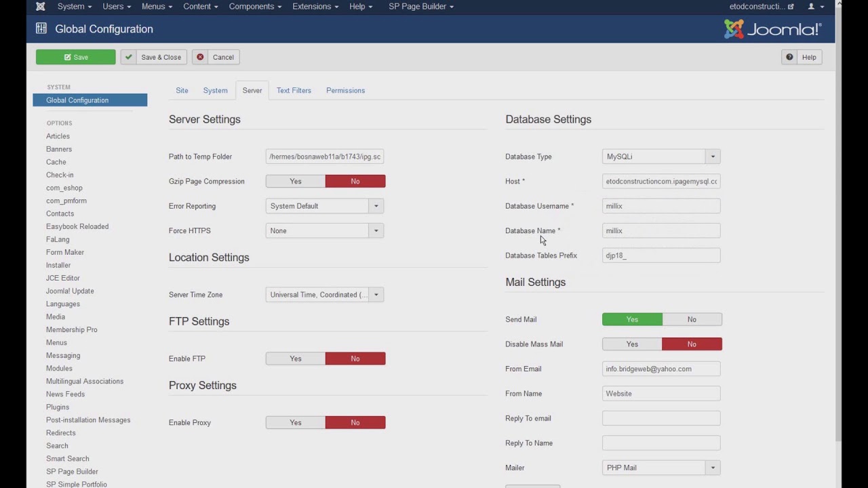Open Cache options in sidebar
868x488 pixels.
pos(56,162)
